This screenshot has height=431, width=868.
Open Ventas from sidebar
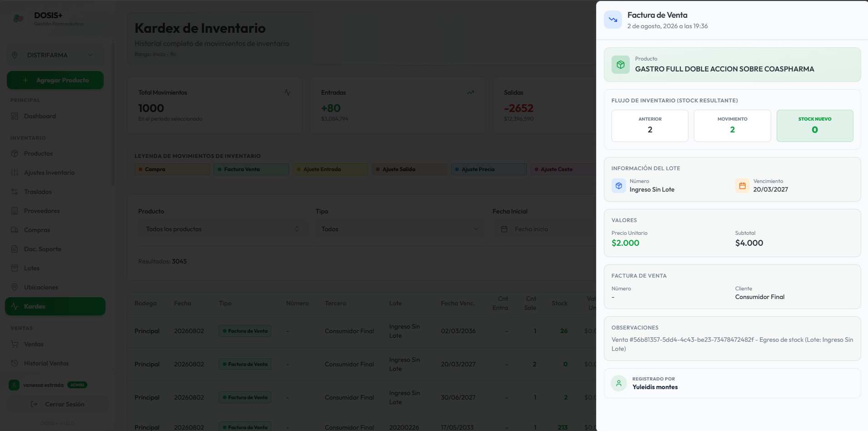click(x=55, y=344)
